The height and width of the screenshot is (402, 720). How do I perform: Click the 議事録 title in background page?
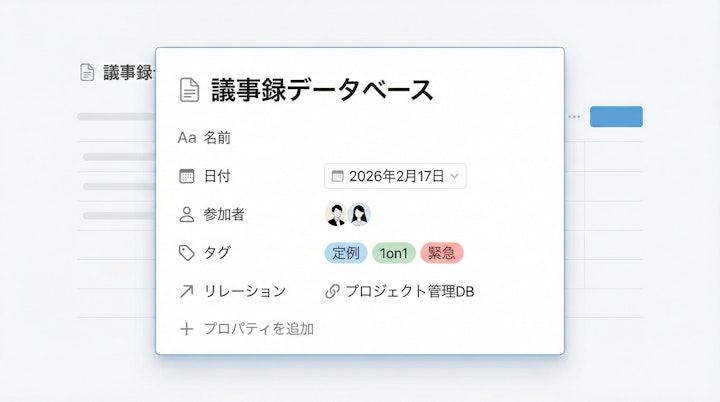point(129,73)
